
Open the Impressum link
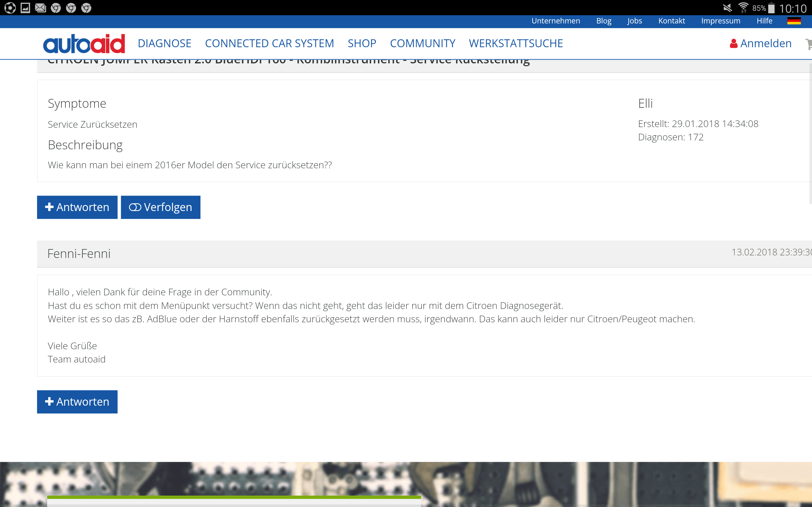(x=720, y=21)
